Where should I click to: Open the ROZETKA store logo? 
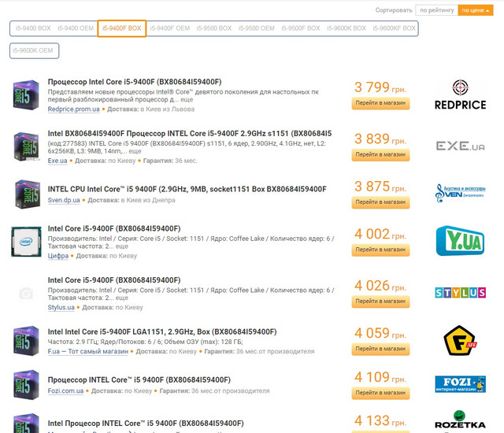tap(460, 420)
